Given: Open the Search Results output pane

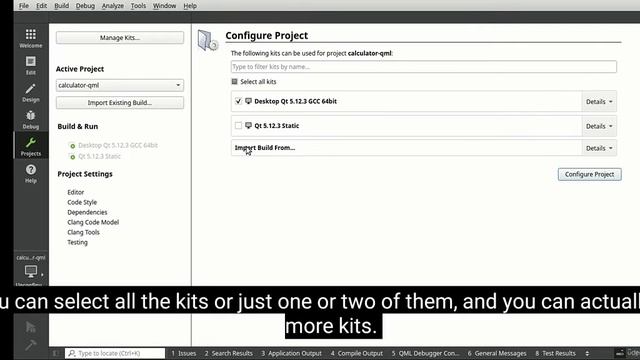Looking at the screenshot, I should pos(229,353).
